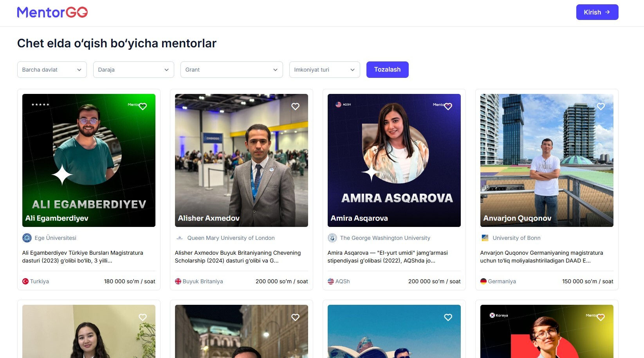
Task: Click the price "180 000 so'm / soat"
Action: (130, 281)
